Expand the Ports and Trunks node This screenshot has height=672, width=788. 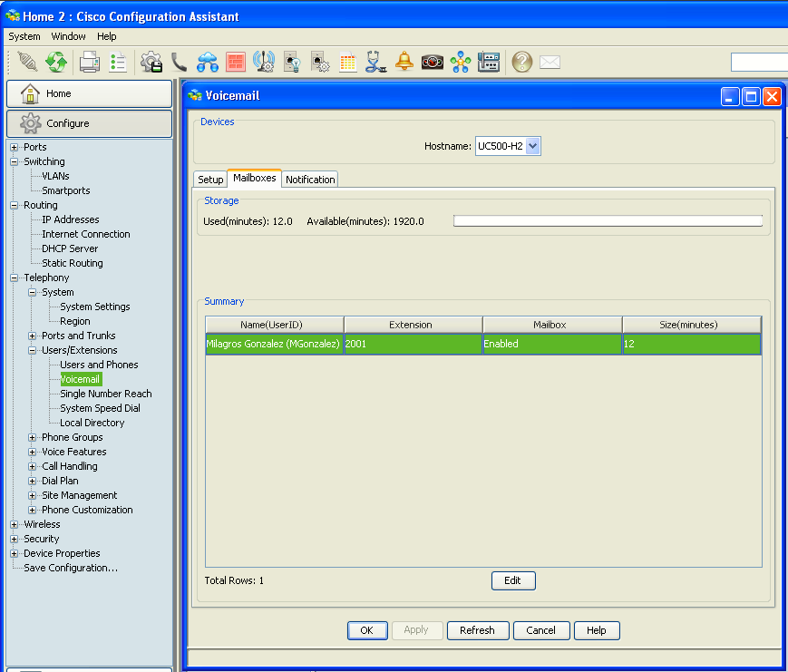[x=32, y=336]
